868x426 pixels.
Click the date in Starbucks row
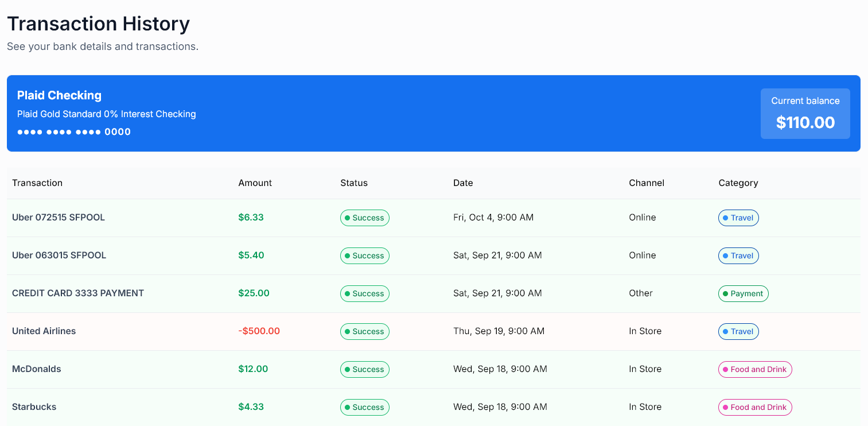(x=500, y=407)
